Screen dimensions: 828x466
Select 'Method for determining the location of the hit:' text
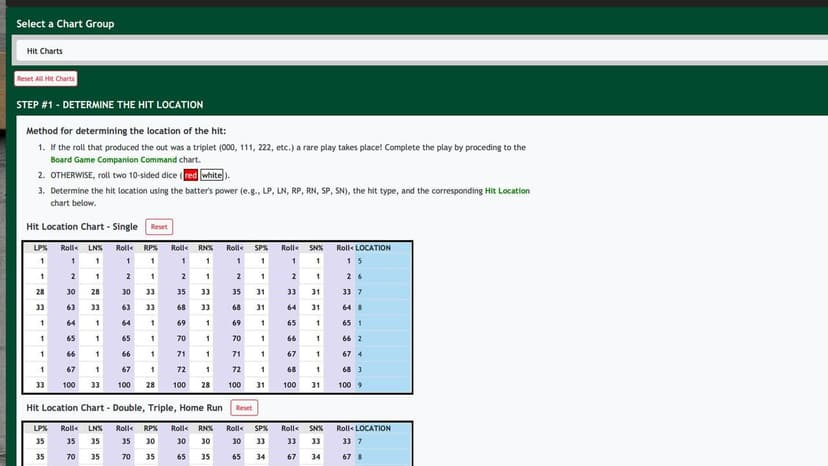[x=126, y=131]
